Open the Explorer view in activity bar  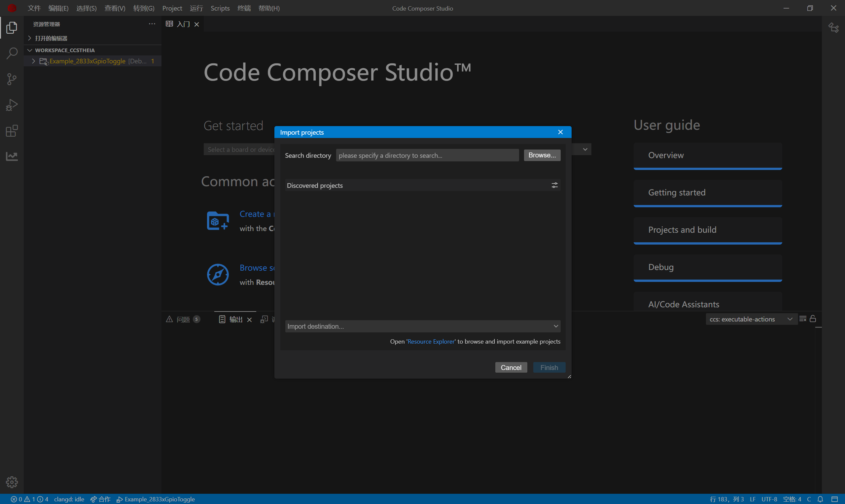(x=12, y=27)
